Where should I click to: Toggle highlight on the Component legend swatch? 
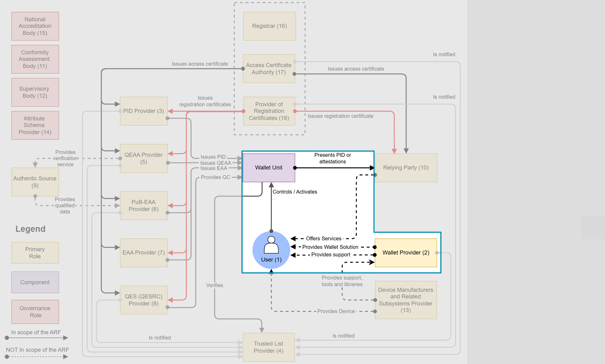[x=35, y=282]
